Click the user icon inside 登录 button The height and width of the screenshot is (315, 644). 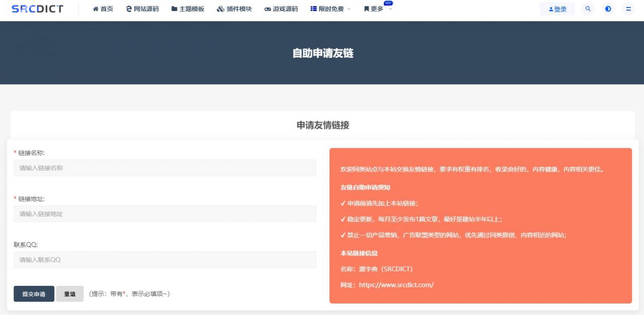(x=551, y=9)
